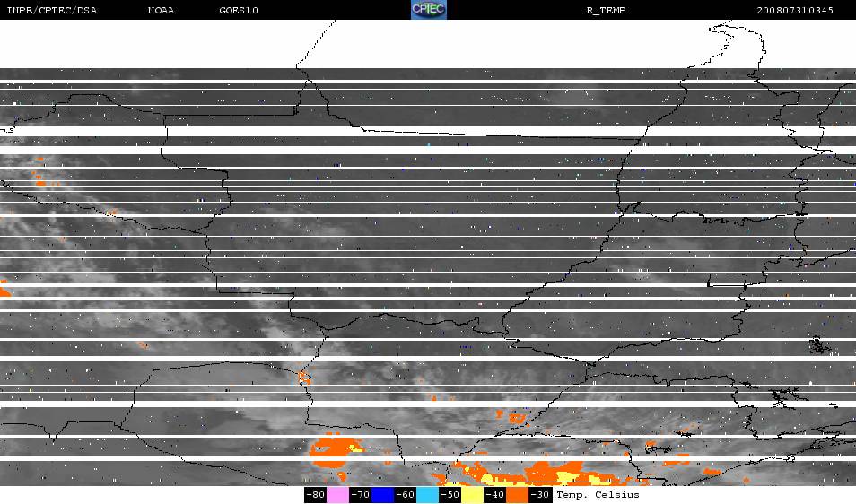Click the -60 temperature label
Viewport: 856px width, 504px height.
coord(405,495)
